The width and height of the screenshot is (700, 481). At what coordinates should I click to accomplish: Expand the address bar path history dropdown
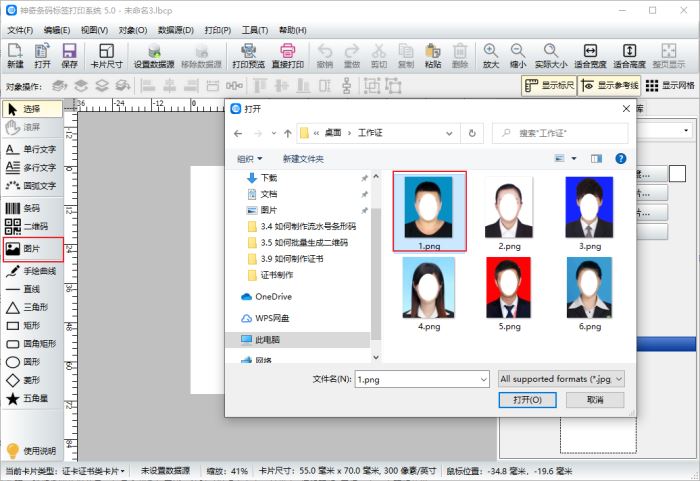449,133
